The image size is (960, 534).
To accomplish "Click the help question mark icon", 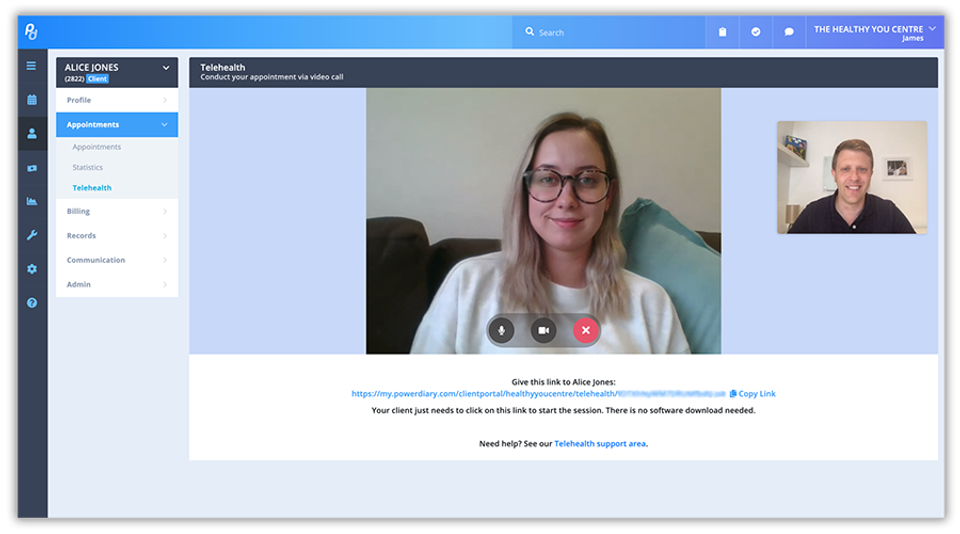I will (31, 303).
